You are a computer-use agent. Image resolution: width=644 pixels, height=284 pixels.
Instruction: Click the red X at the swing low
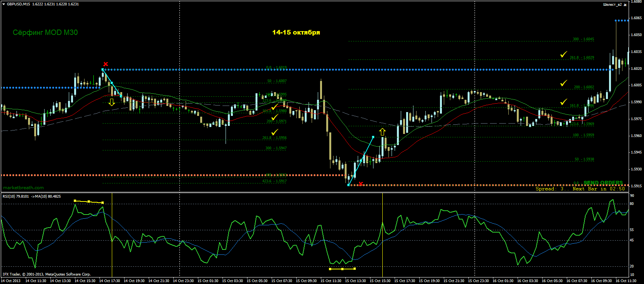pyautogui.click(x=360, y=184)
